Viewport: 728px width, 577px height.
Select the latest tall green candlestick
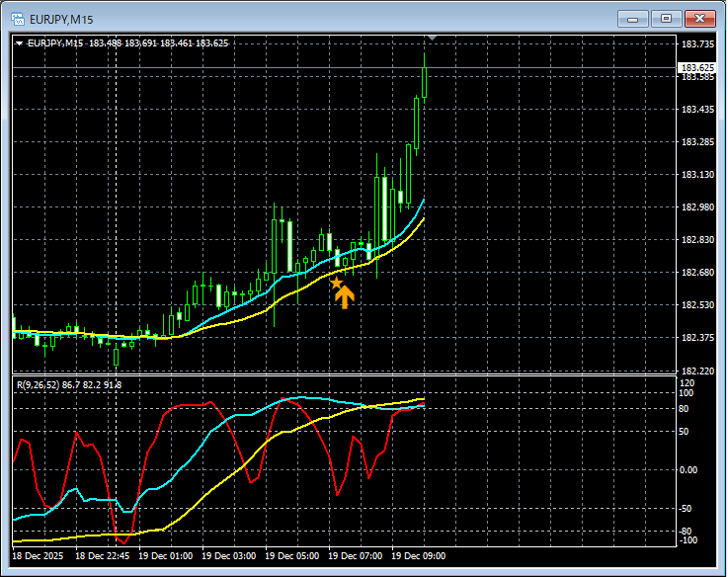tap(424, 82)
